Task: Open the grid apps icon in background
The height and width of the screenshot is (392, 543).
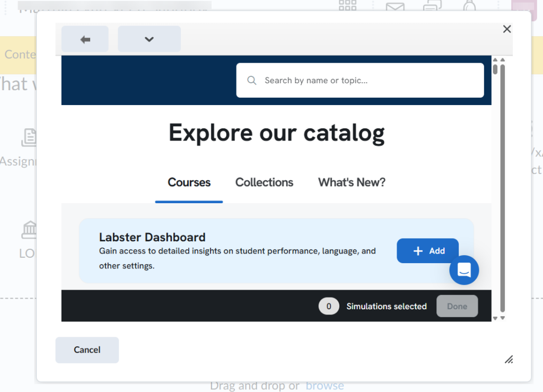Action: pyautogui.click(x=348, y=5)
